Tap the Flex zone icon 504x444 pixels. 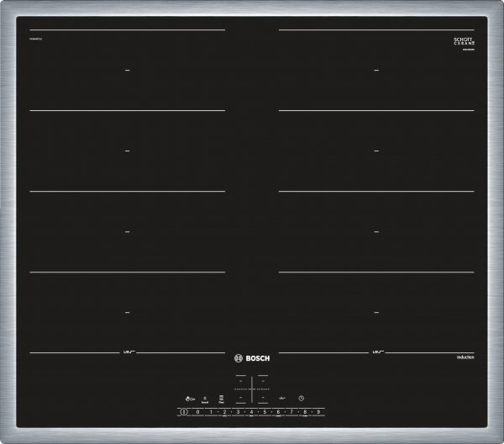221,399
